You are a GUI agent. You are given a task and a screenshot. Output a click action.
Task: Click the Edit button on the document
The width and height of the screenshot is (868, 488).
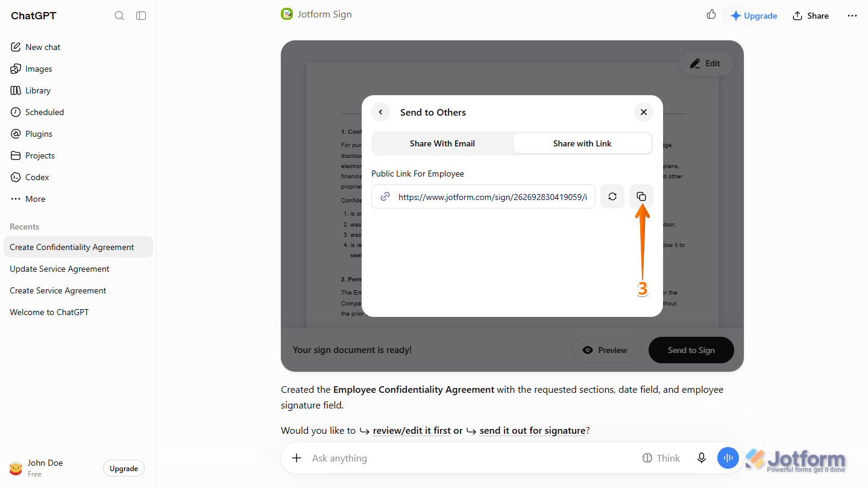706,63
